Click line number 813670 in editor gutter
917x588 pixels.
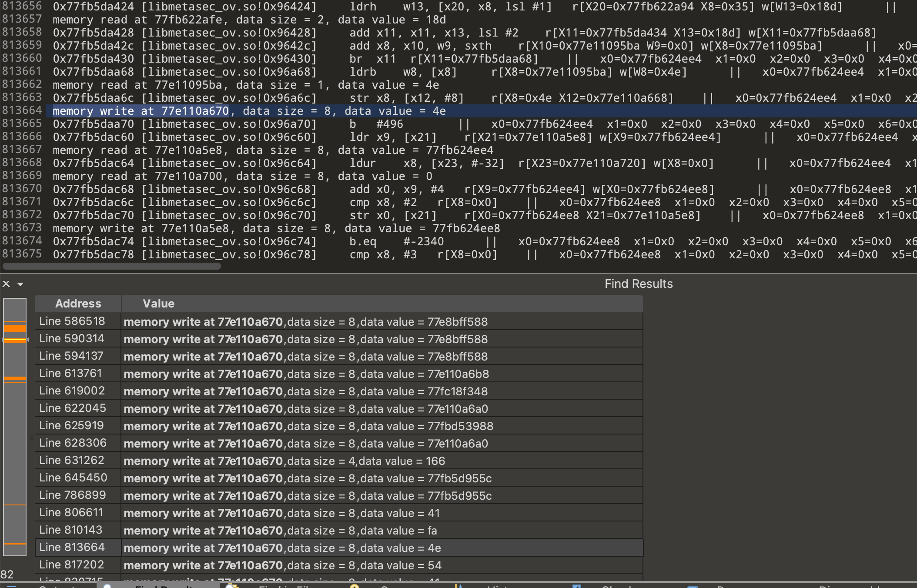click(22, 189)
